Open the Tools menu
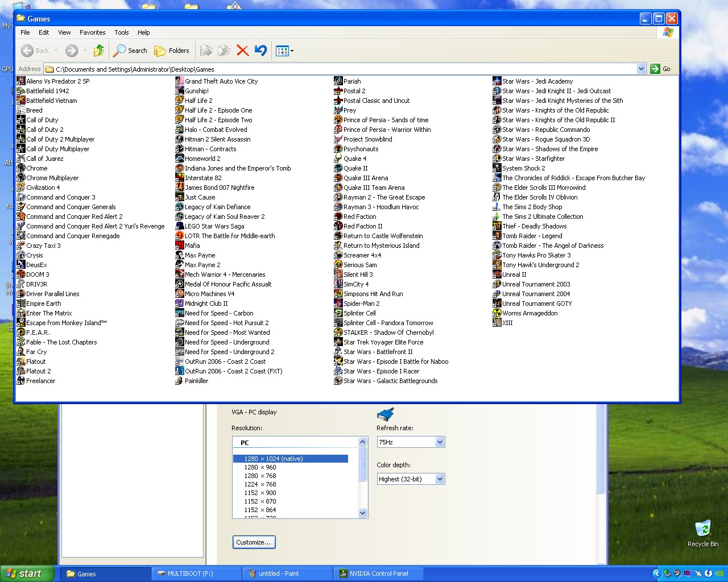 pyautogui.click(x=122, y=32)
